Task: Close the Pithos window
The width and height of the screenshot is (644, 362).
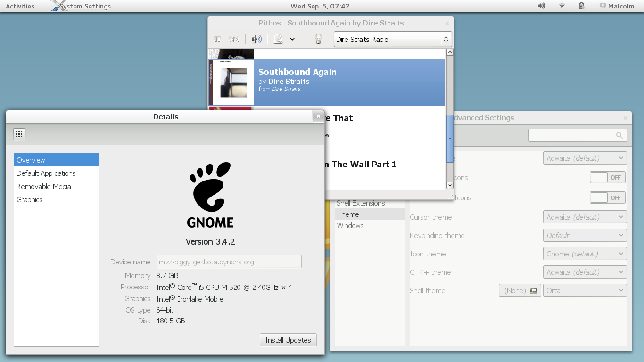Action: 447,23
